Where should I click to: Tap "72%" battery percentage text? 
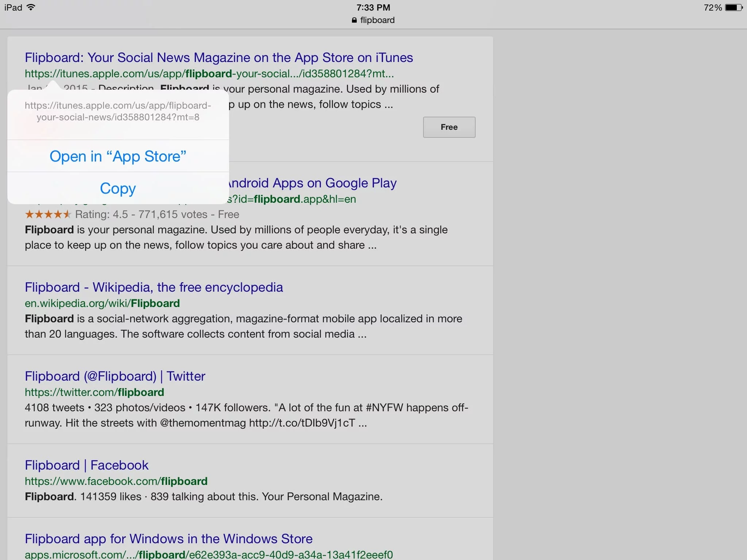(x=713, y=8)
